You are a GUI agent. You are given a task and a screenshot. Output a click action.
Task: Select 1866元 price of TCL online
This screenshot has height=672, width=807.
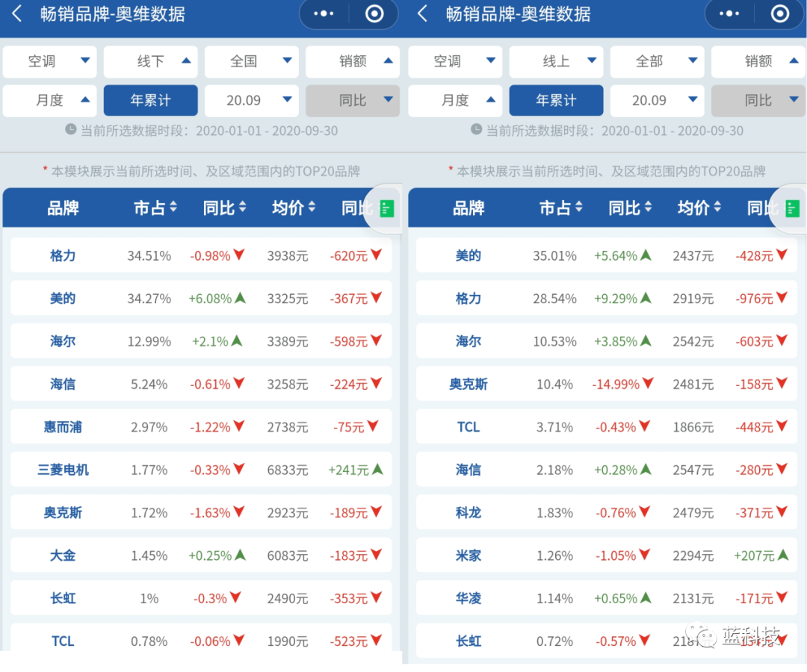pyautogui.click(x=693, y=427)
